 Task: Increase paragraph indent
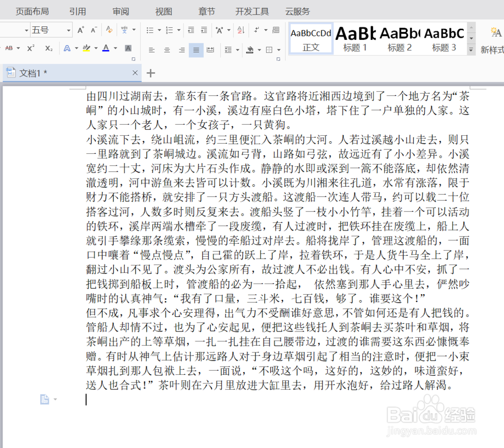(204, 30)
